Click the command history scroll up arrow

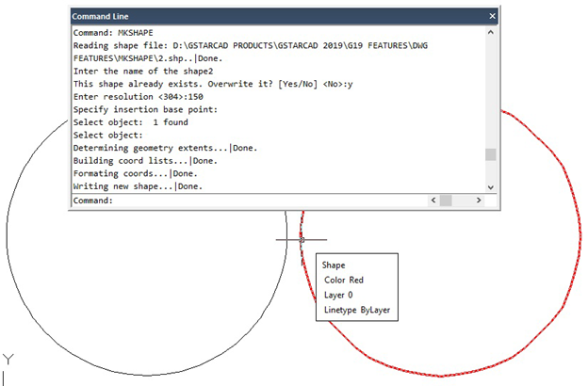pyautogui.click(x=491, y=32)
